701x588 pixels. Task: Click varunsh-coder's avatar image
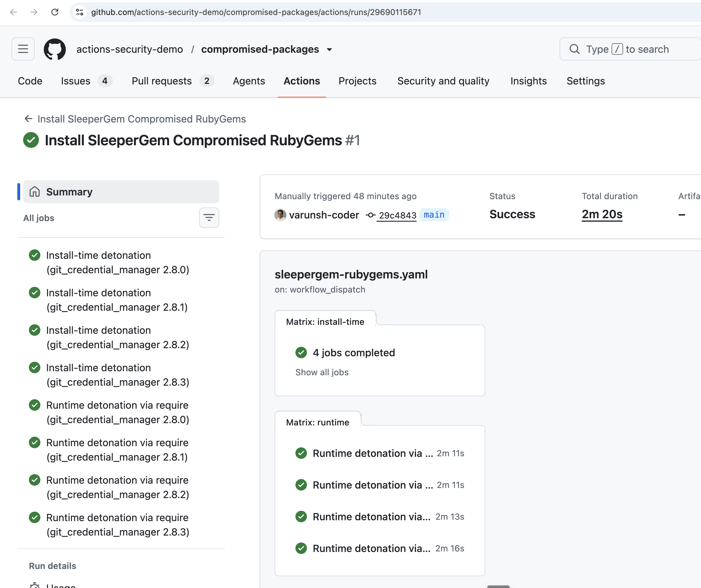(280, 215)
